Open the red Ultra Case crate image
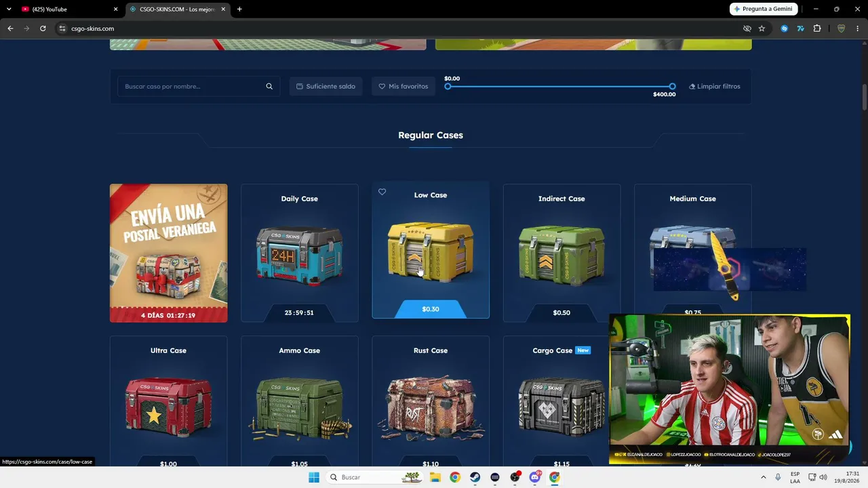Image resolution: width=868 pixels, height=488 pixels. [168, 407]
